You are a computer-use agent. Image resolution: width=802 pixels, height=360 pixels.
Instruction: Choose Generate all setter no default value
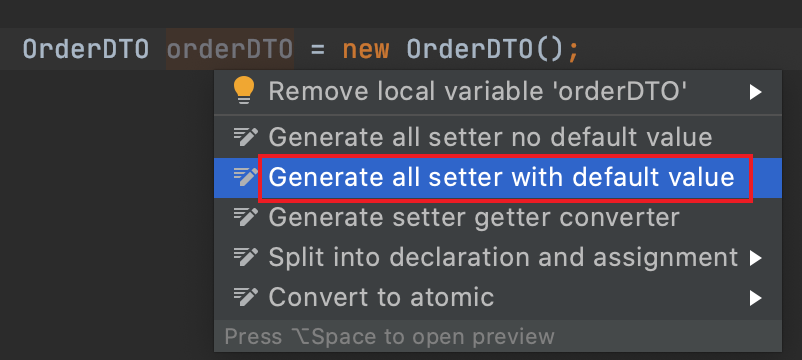point(498,137)
